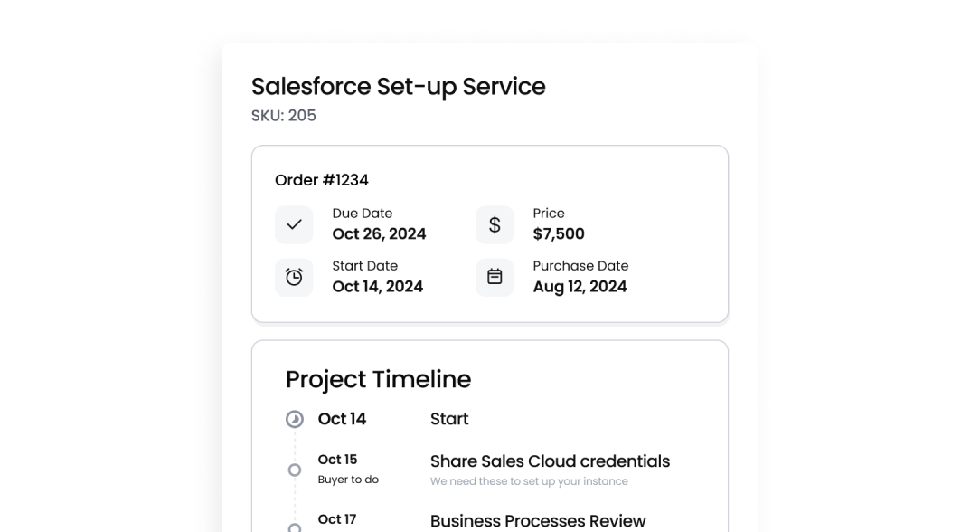Click the calendar icon beside Purchase Date

tap(495, 277)
